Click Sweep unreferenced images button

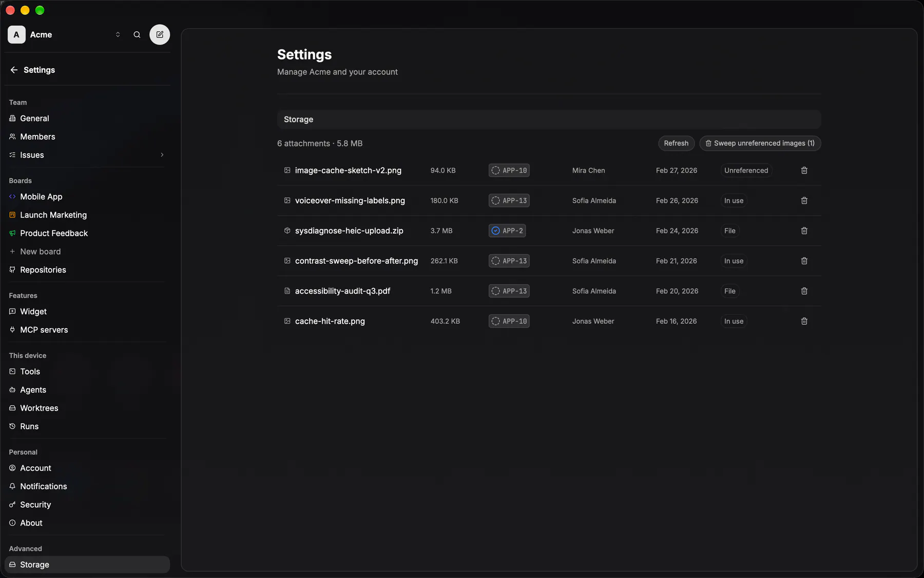coord(760,143)
